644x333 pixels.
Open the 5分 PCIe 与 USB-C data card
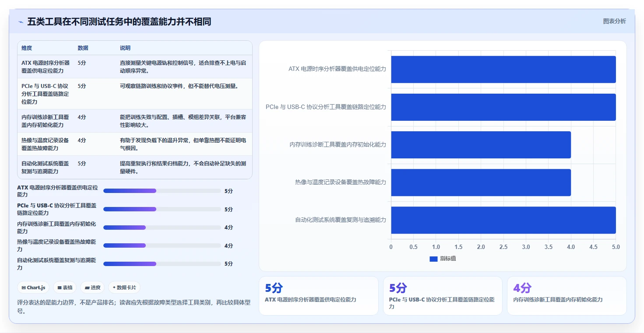(x=443, y=295)
